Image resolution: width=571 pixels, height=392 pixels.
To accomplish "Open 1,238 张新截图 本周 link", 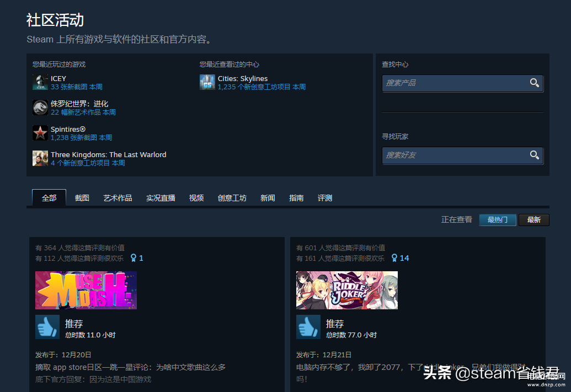I will (x=81, y=138).
